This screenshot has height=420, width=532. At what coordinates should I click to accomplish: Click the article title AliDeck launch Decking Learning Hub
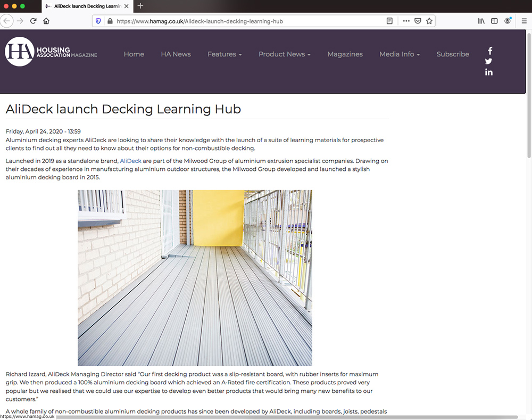coord(123,109)
